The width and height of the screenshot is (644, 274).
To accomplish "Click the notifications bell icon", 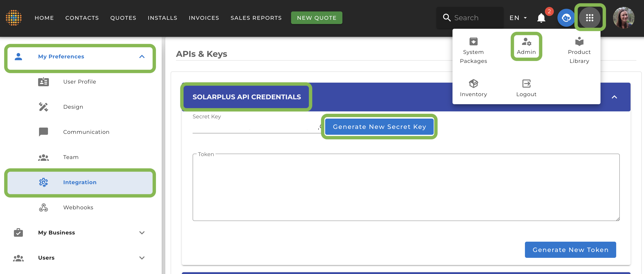I will pos(541,18).
